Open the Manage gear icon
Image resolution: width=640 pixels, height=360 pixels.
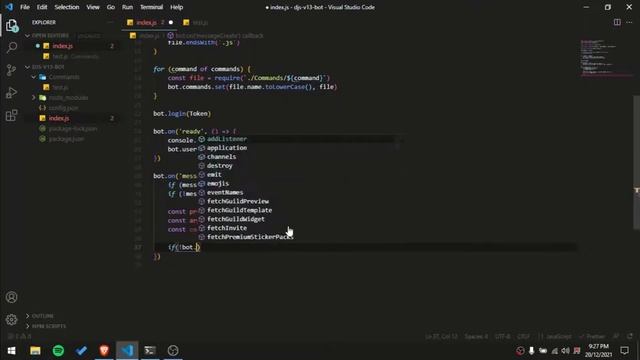click(x=11, y=319)
